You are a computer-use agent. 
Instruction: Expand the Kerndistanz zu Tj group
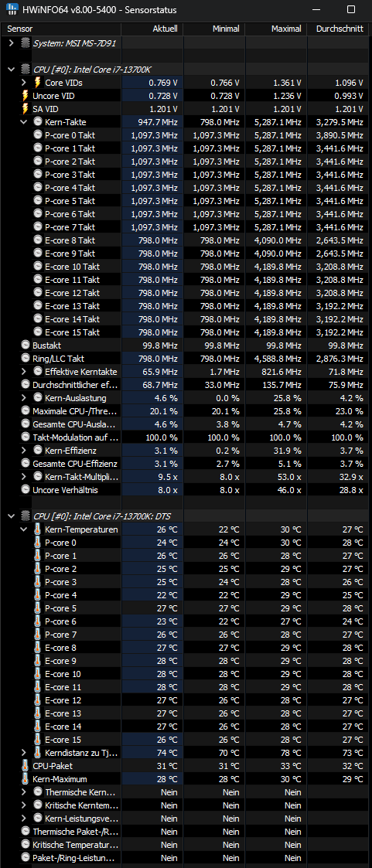click(x=24, y=752)
